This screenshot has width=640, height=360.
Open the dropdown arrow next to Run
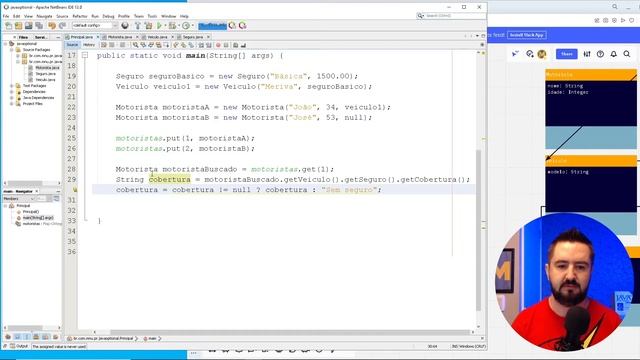[165, 26]
